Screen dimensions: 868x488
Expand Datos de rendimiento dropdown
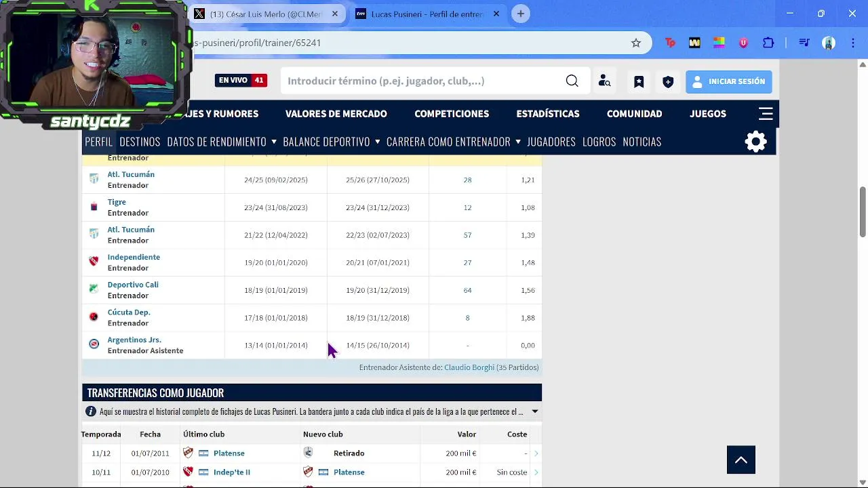click(273, 142)
